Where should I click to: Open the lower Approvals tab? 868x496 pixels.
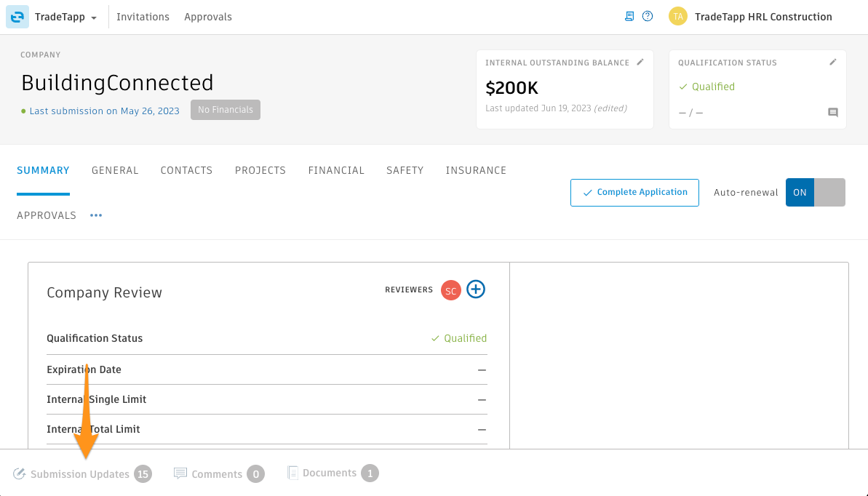coord(47,215)
